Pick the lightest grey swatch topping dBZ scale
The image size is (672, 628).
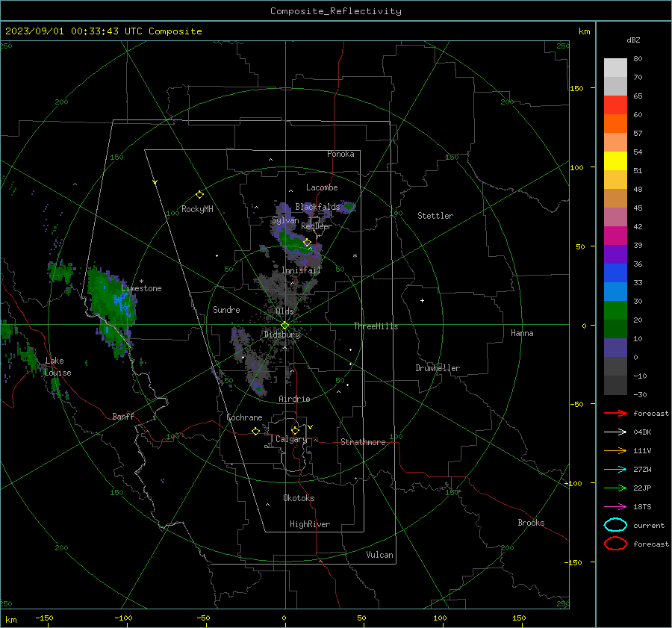(615, 68)
